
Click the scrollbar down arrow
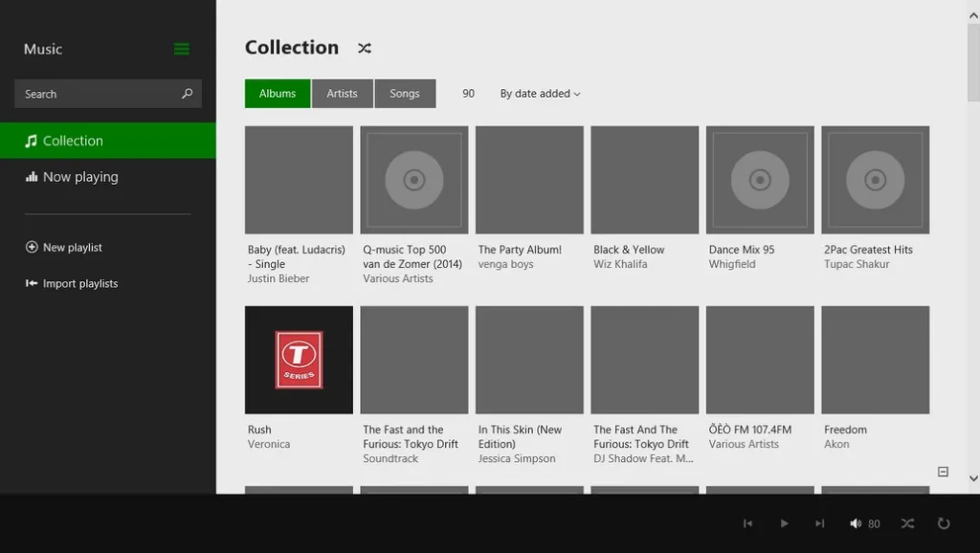973,478
